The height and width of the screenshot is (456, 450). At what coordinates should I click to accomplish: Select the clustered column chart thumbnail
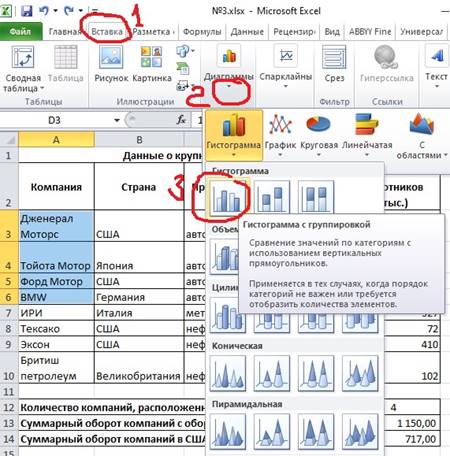(228, 198)
